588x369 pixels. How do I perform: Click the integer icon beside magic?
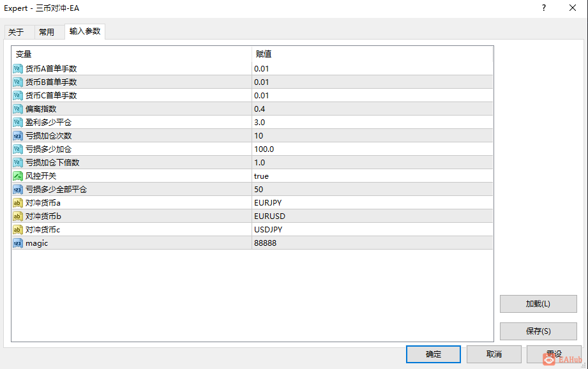click(18, 243)
